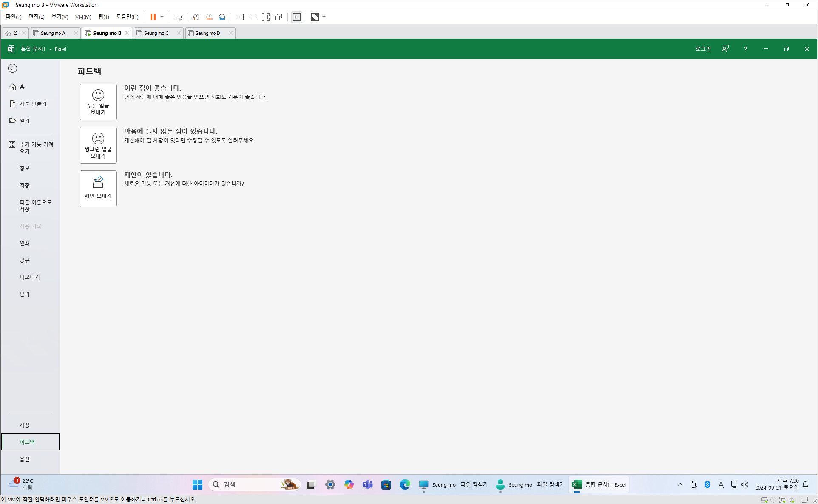818x504 pixels.
Task: Expand the pause button dropdown arrow
Action: [x=162, y=17]
